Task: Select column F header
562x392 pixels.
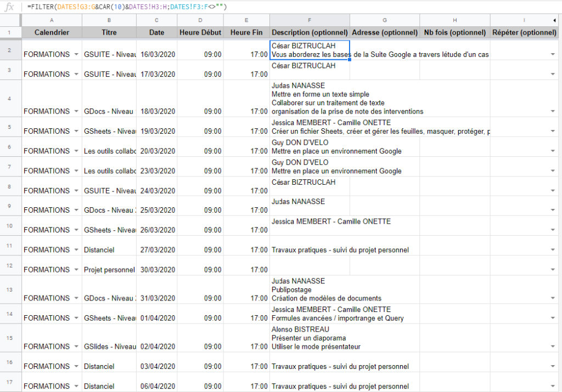Action: (x=310, y=20)
